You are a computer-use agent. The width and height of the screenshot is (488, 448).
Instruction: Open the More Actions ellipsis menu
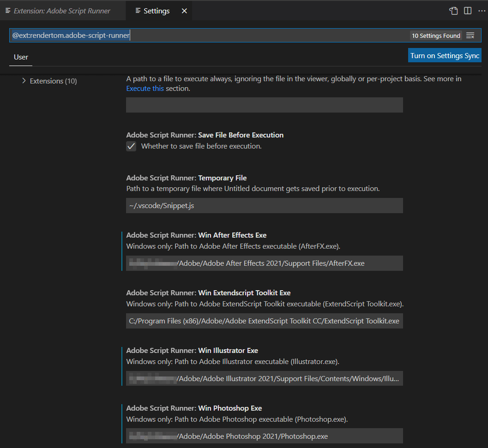(482, 11)
